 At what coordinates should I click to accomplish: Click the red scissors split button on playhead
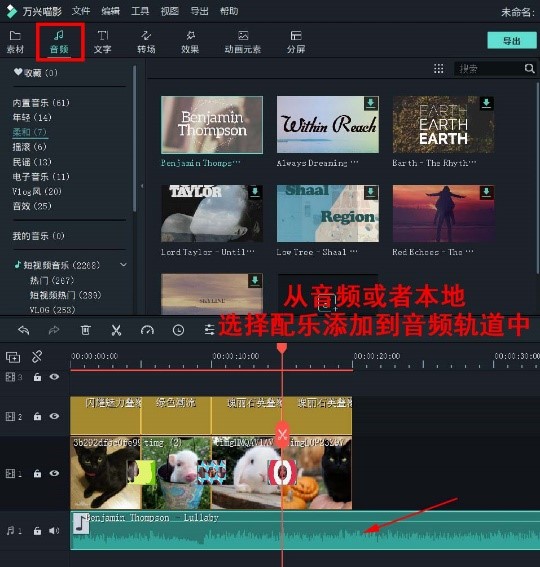coord(282,434)
